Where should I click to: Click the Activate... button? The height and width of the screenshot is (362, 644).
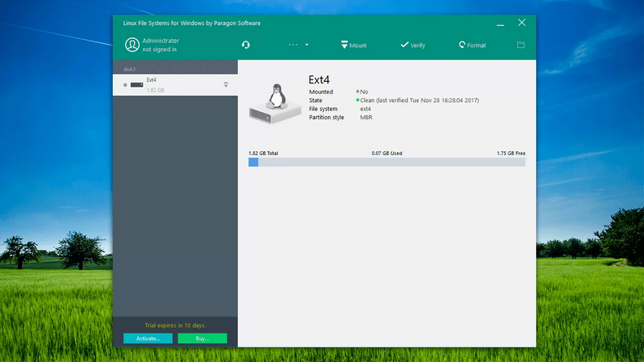coord(148,338)
